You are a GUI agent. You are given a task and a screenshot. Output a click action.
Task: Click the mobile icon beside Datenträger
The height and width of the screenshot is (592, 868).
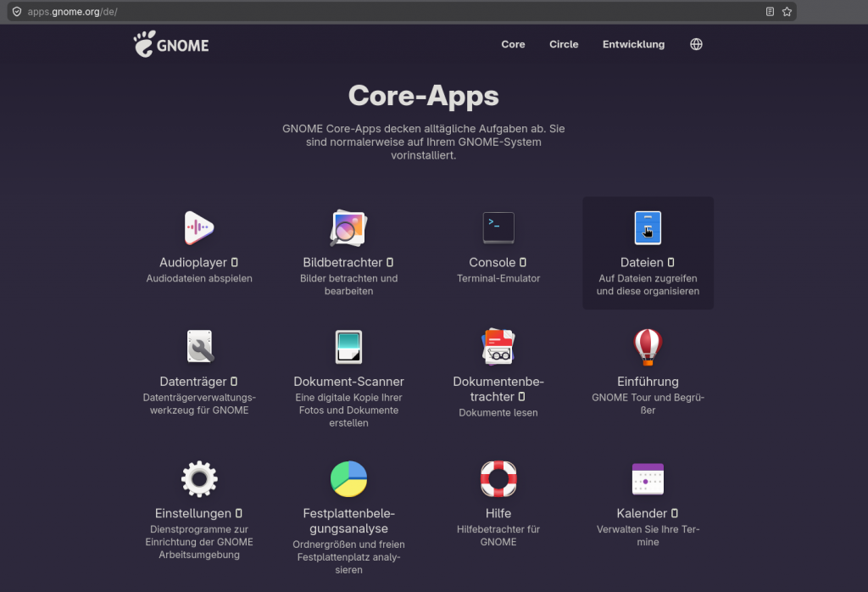point(234,382)
